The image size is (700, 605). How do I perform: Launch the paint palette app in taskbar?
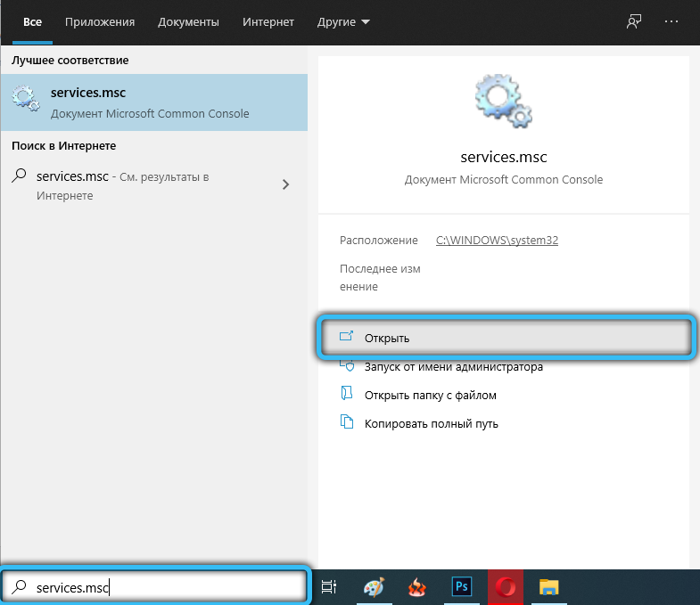[x=374, y=587]
